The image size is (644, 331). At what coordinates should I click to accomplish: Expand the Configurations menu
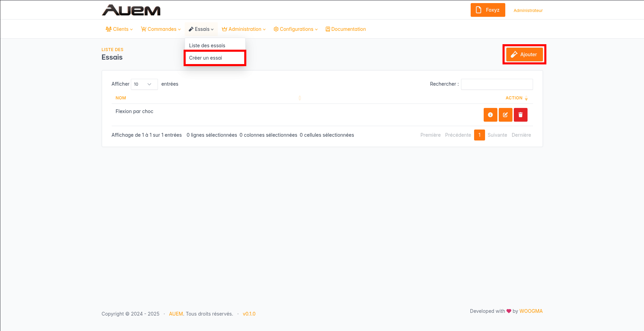click(x=296, y=29)
